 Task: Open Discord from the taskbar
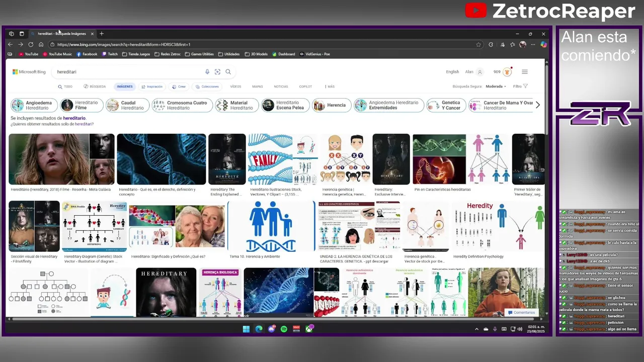click(x=271, y=329)
